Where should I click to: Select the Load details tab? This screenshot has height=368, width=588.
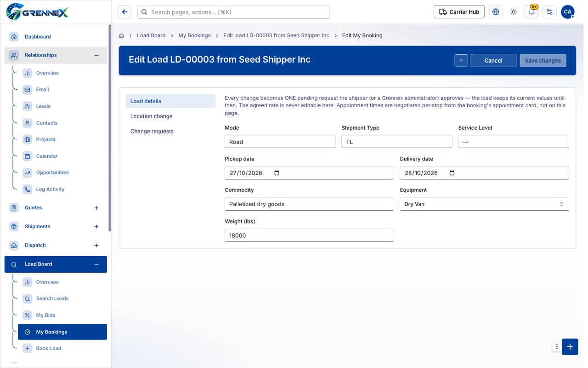coord(170,101)
